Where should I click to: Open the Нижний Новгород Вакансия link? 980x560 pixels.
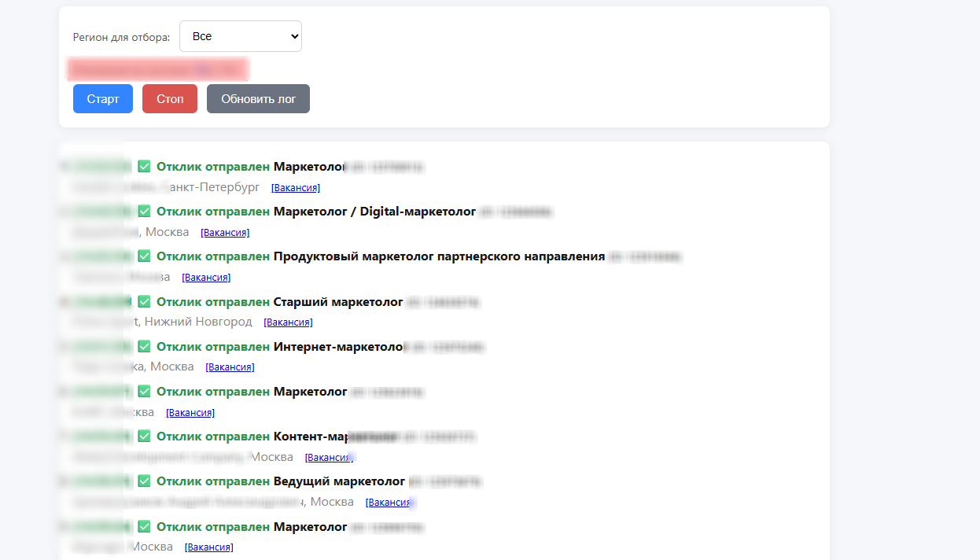288,322
